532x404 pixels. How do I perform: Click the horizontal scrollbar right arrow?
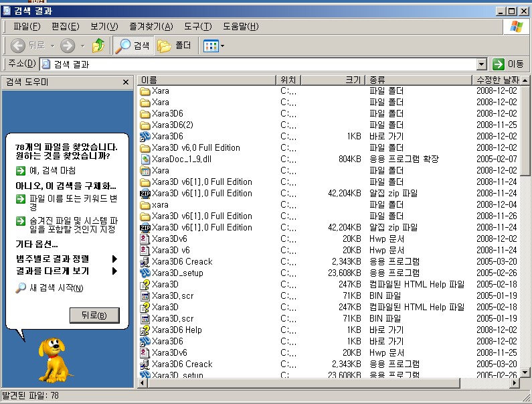click(515, 383)
